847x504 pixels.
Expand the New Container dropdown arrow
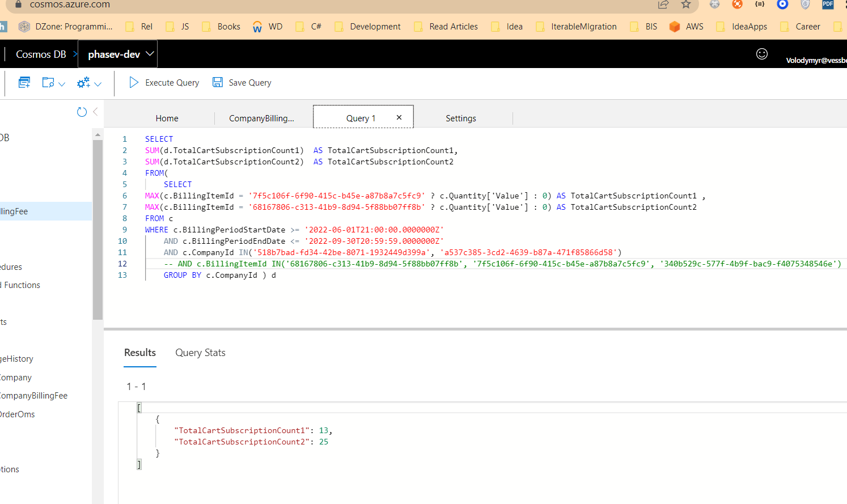pyautogui.click(x=62, y=84)
